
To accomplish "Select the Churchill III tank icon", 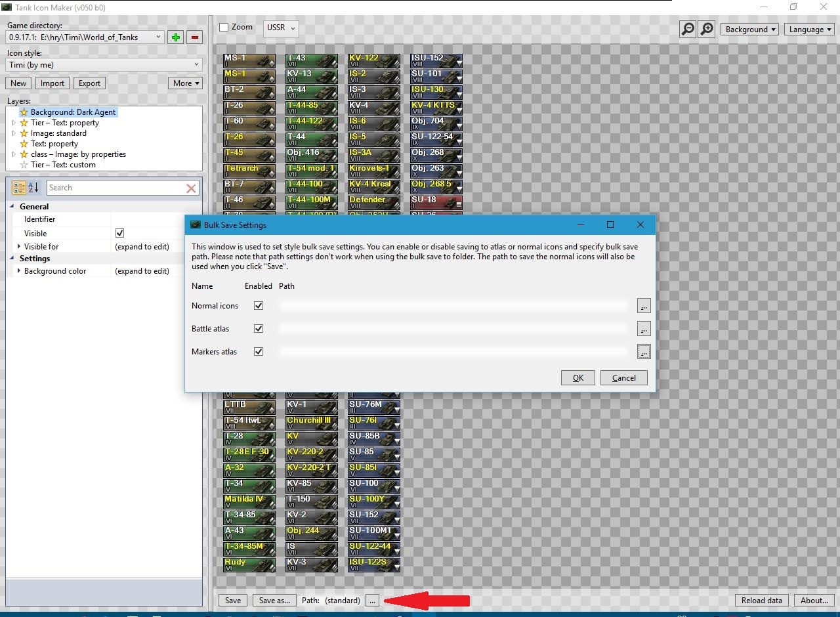I will pos(312,423).
